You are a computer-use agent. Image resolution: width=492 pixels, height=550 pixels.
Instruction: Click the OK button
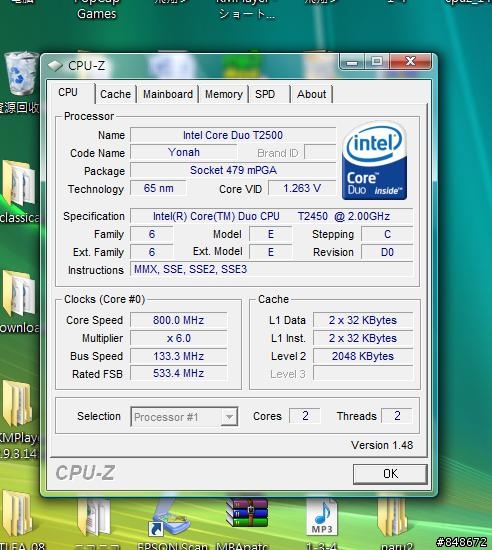click(390, 474)
